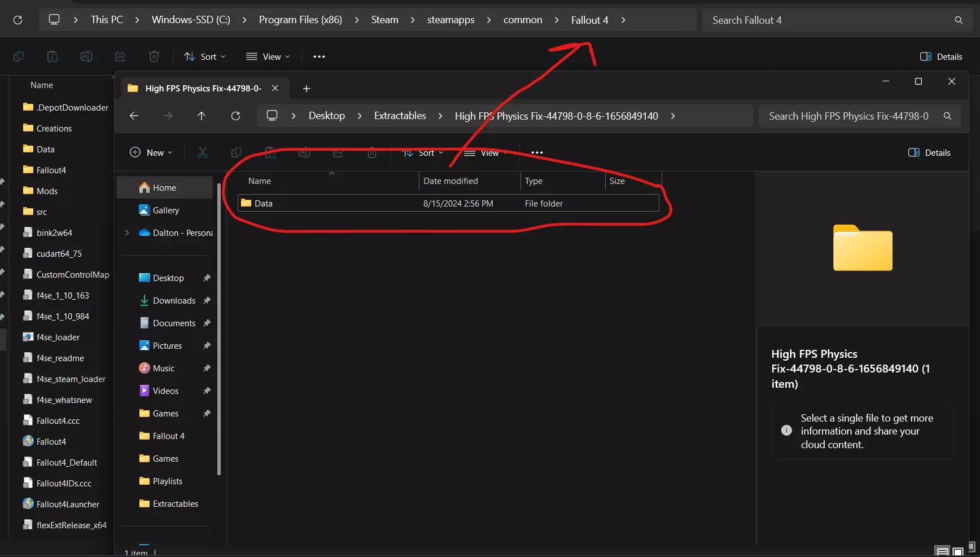Click Delete icon in Fallout 4 window toolbar
The height and width of the screenshot is (557, 980).
tap(154, 56)
